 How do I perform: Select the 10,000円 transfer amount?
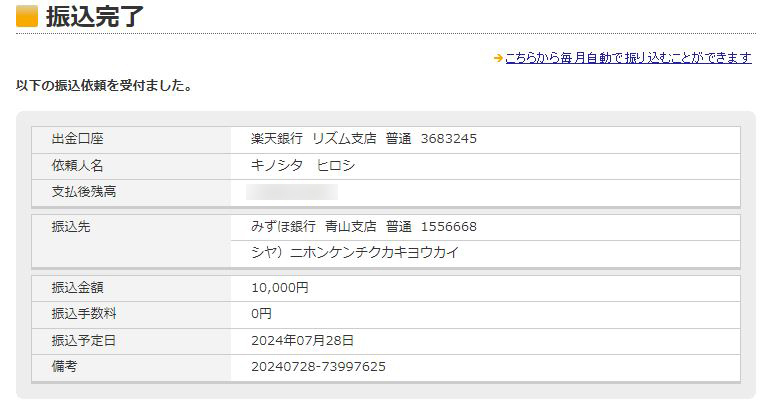[279, 287]
